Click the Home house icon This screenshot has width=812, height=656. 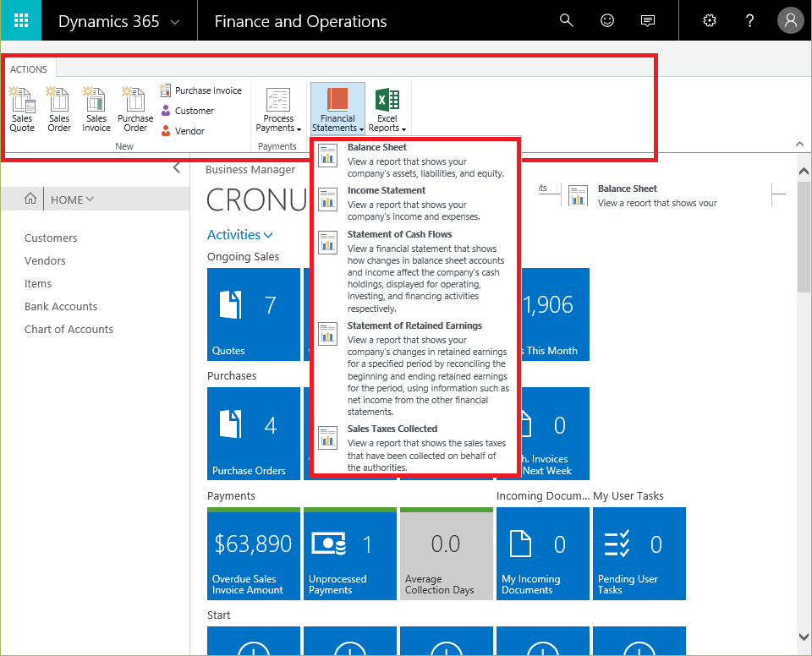pos(30,199)
